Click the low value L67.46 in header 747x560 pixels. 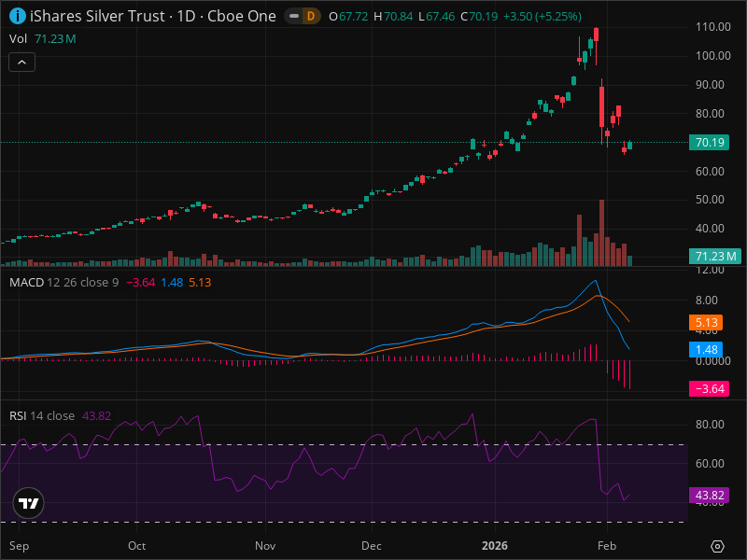click(436, 17)
